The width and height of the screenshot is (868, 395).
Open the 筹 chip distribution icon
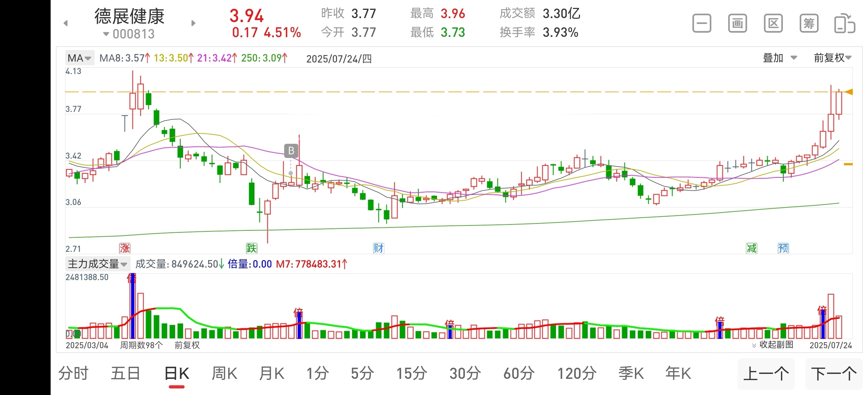[809, 23]
